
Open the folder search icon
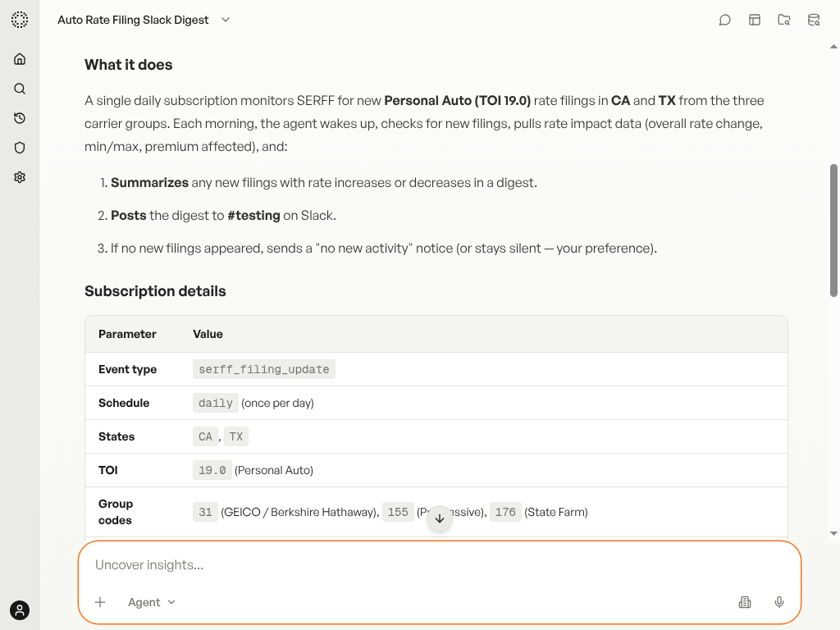(x=783, y=20)
